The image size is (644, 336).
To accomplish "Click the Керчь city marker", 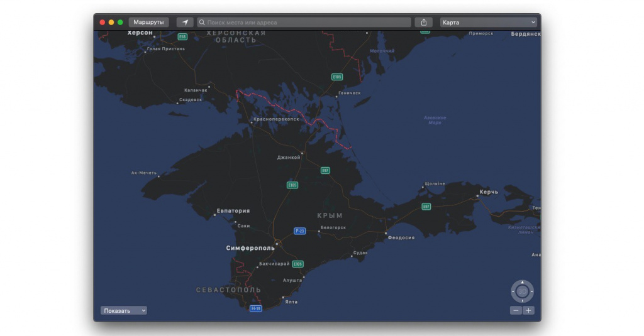I will pyautogui.click(x=478, y=195).
